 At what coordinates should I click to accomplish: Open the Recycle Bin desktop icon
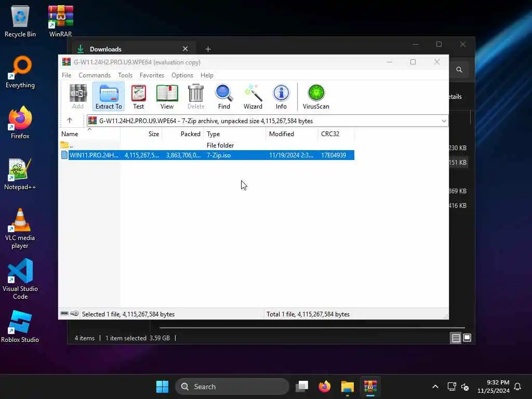click(20, 21)
